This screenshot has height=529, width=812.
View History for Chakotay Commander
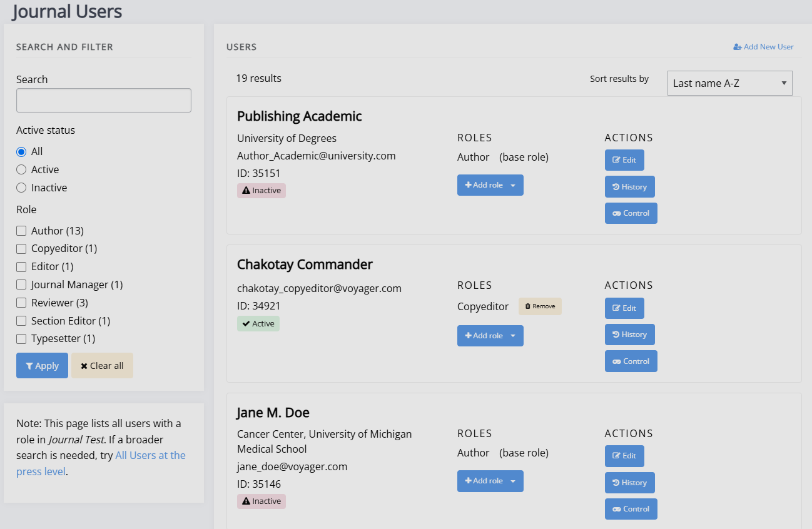[629, 335]
